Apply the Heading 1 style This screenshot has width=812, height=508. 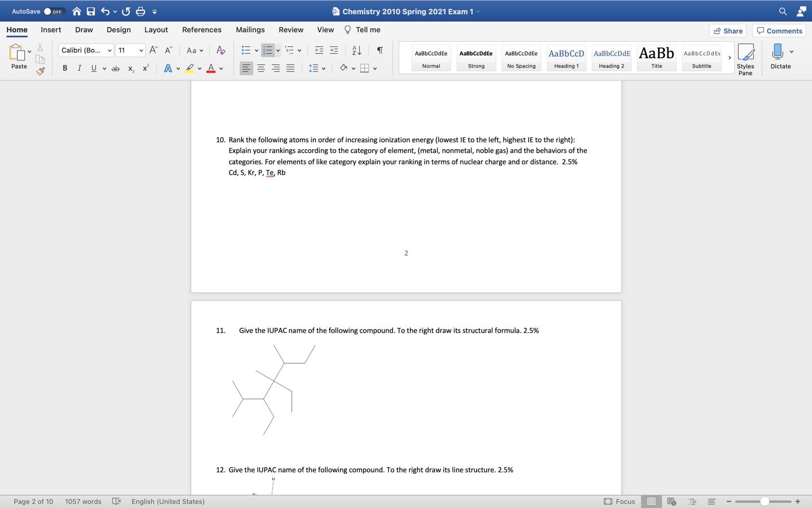(x=566, y=58)
